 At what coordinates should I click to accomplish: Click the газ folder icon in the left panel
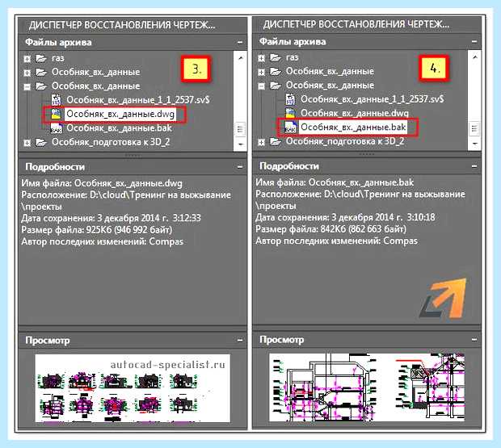tap(41, 58)
